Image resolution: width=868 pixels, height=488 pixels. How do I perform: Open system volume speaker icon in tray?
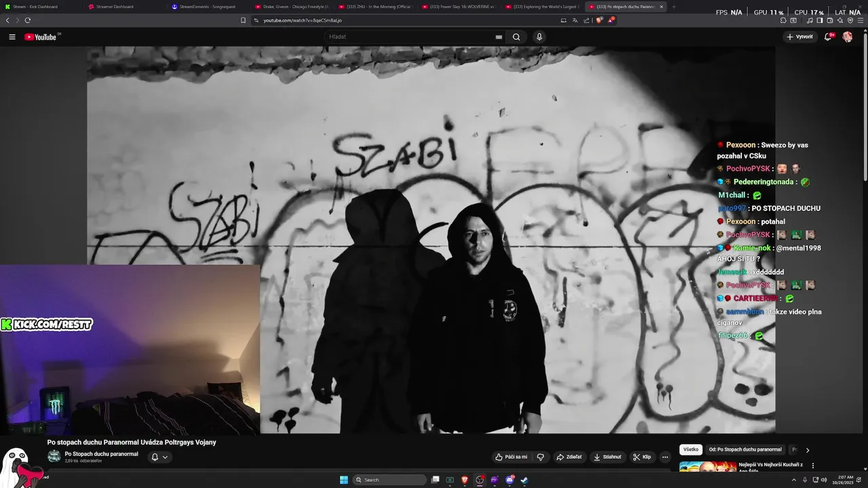824,480
